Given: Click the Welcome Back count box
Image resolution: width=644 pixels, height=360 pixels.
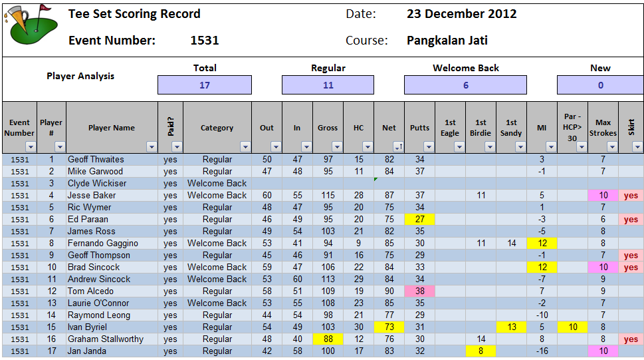Looking at the screenshot, I should point(465,85).
